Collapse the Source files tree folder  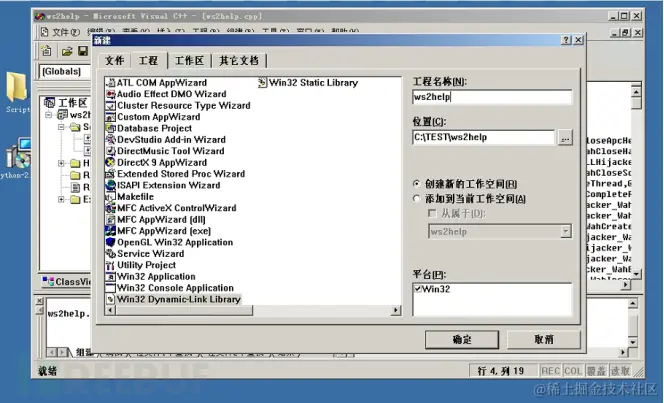tap(61, 127)
